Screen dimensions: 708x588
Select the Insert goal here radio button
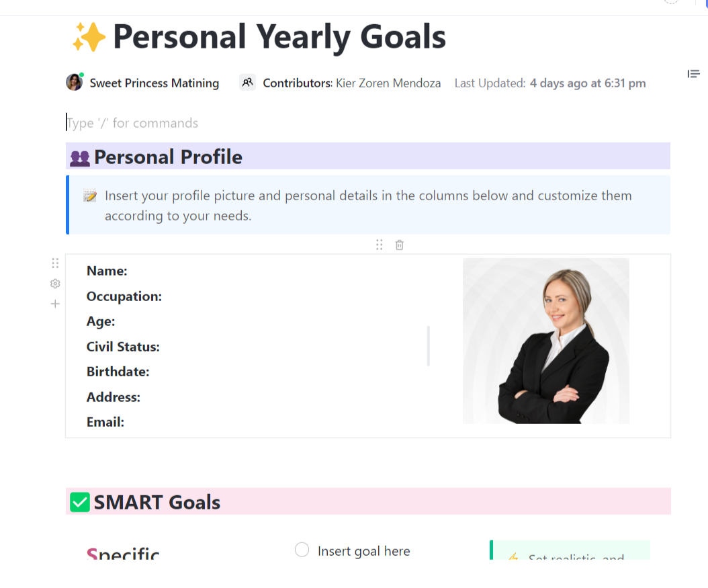point(302,550)
